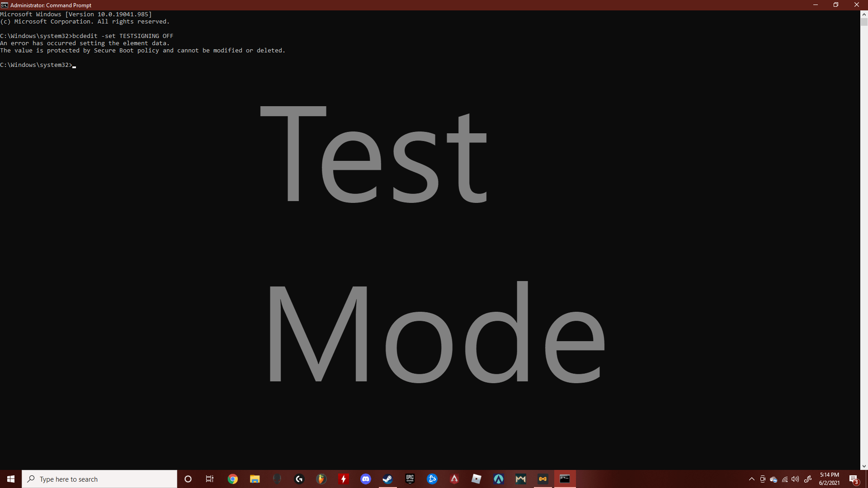Open volume control in system tray

(x=795, y=479)
